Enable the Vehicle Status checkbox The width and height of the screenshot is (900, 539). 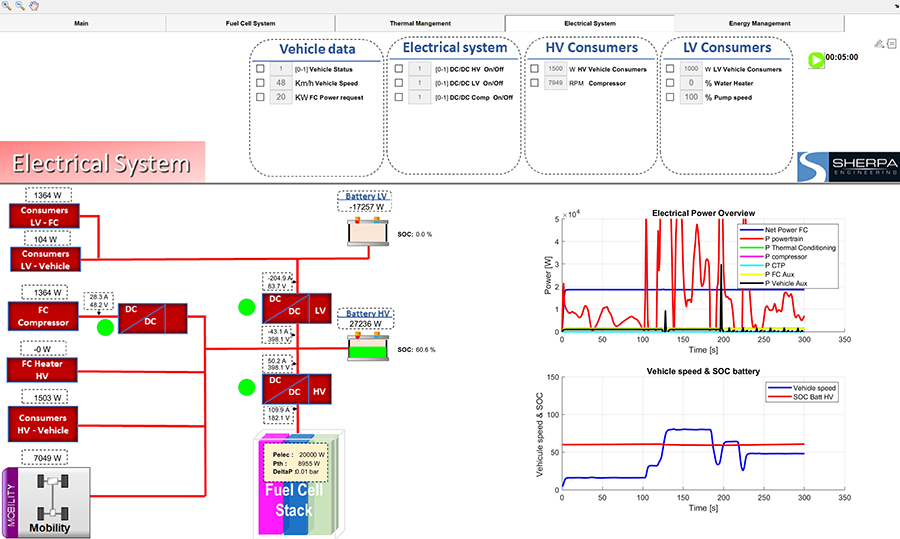tap(261, 69)
